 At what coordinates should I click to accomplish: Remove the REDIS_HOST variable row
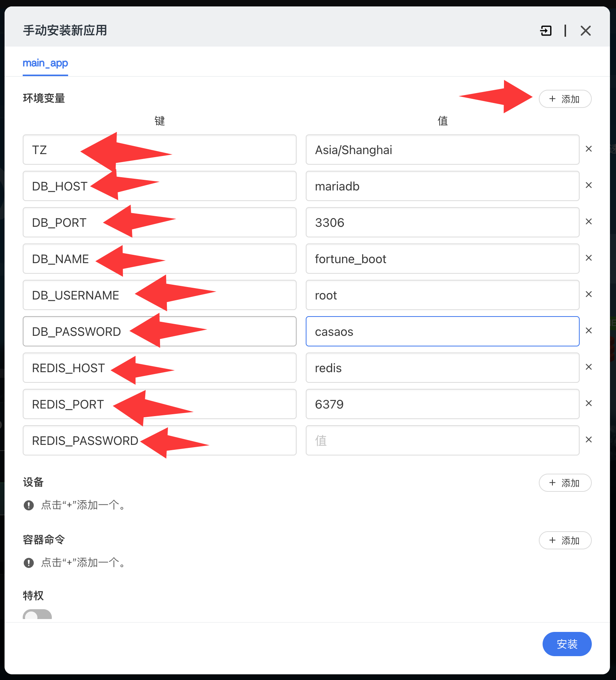pos(588,367)
